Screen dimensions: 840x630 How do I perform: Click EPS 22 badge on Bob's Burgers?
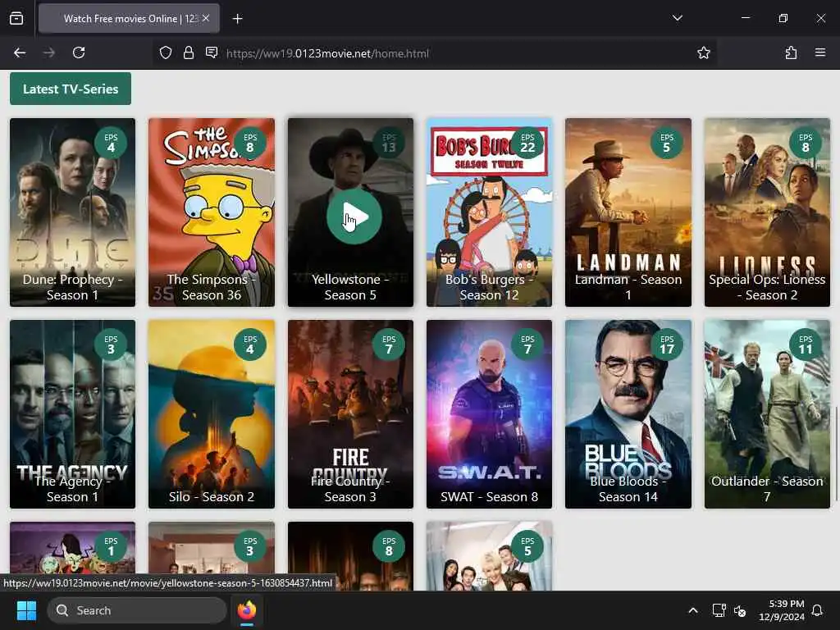pyautogui.click(x=527, y=143)
